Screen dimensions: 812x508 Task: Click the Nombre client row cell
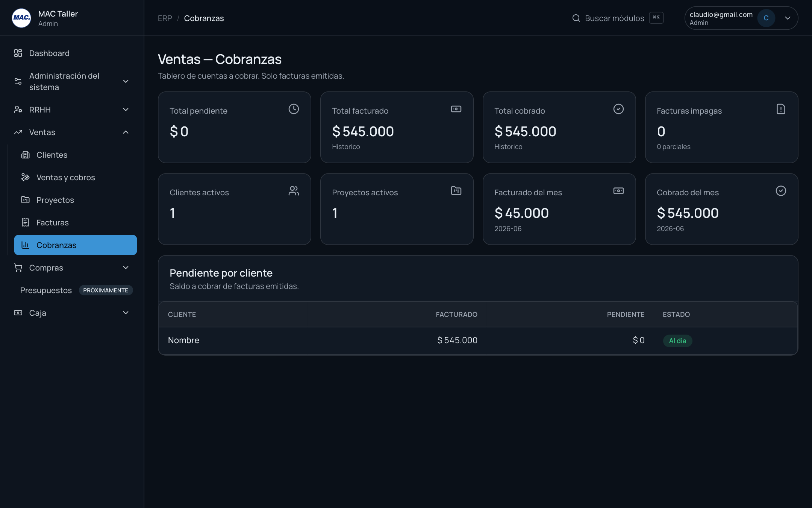coord(183,340)
